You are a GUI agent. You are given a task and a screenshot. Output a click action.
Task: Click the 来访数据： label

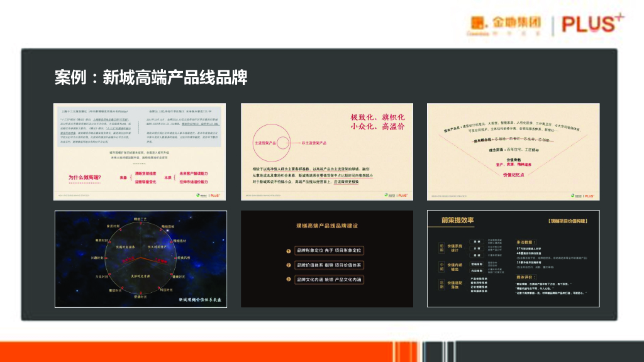click(526, 242)
